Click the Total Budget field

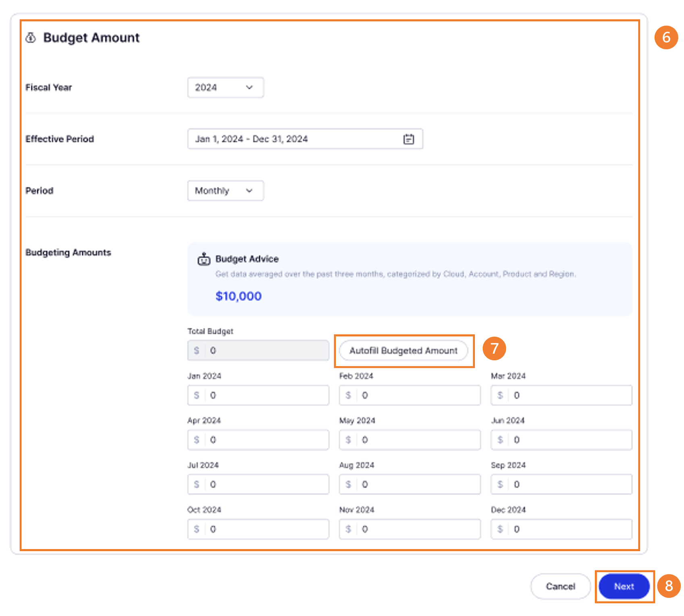click(x=266, y=351)
